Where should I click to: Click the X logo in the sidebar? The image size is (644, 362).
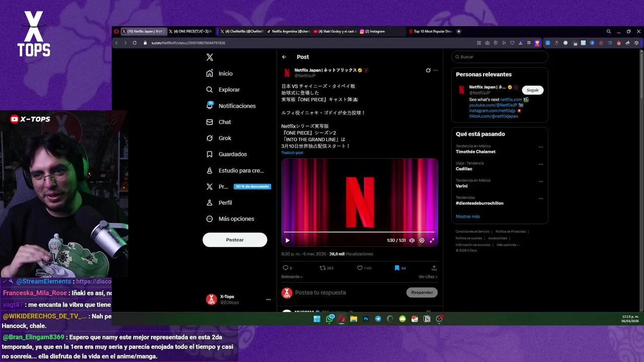pyautogui.click(x=210, y=57)
